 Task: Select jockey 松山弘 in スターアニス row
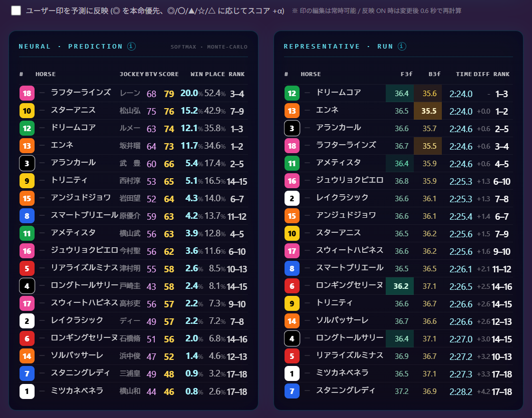pyautogui.click(x=130, y=111)
